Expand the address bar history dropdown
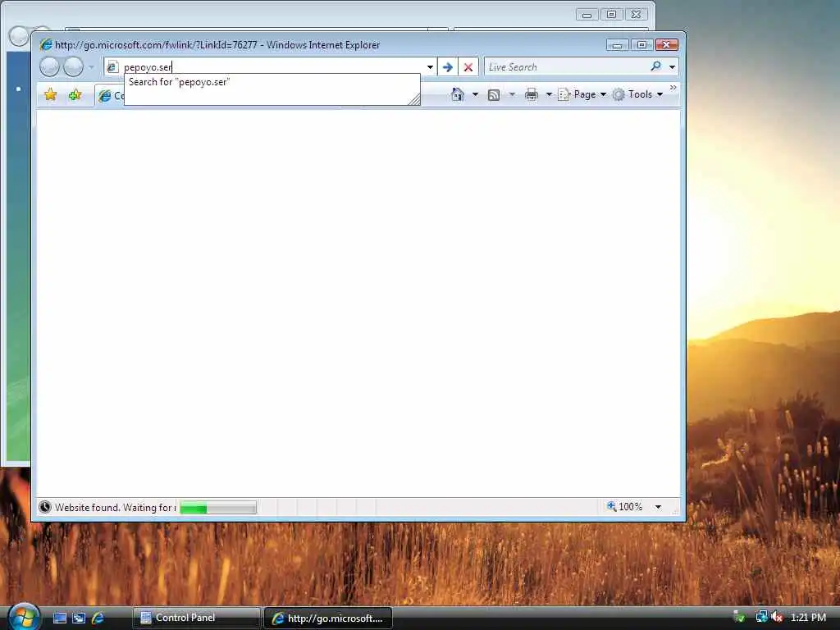Image resolution: width=840 pixels, height=630 pixels. coord(430,67)
